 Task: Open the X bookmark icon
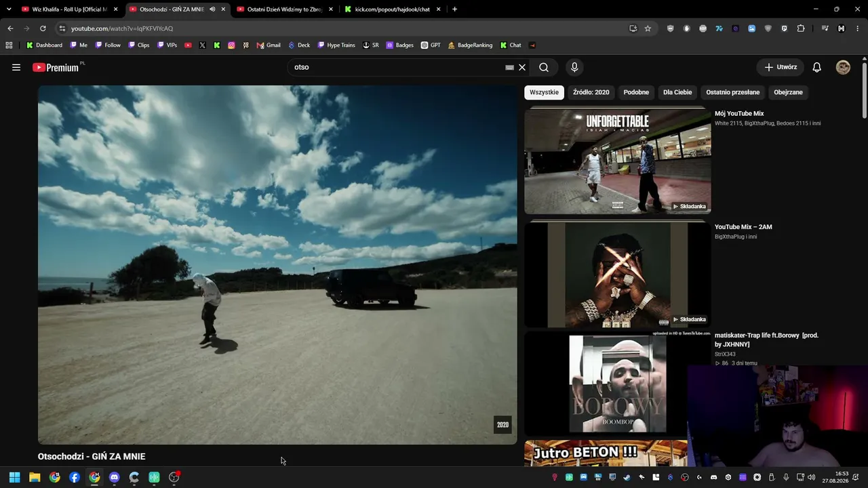point(202,45)
